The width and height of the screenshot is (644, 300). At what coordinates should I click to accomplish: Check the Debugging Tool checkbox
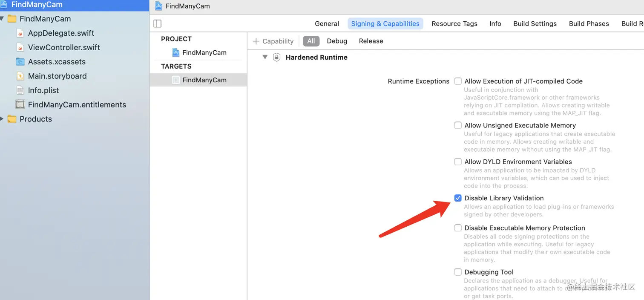pos(458,272)
